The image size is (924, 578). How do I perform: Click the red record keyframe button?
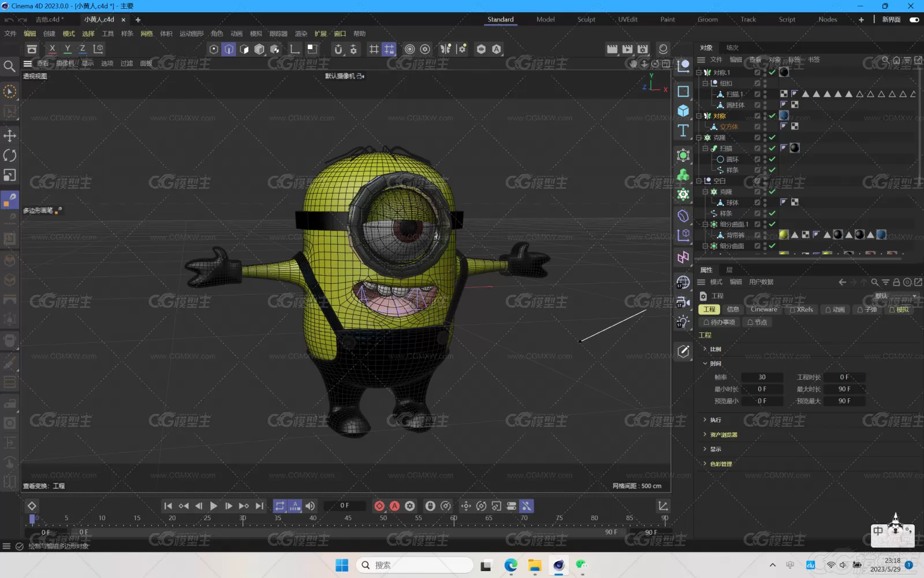(379, 506)
